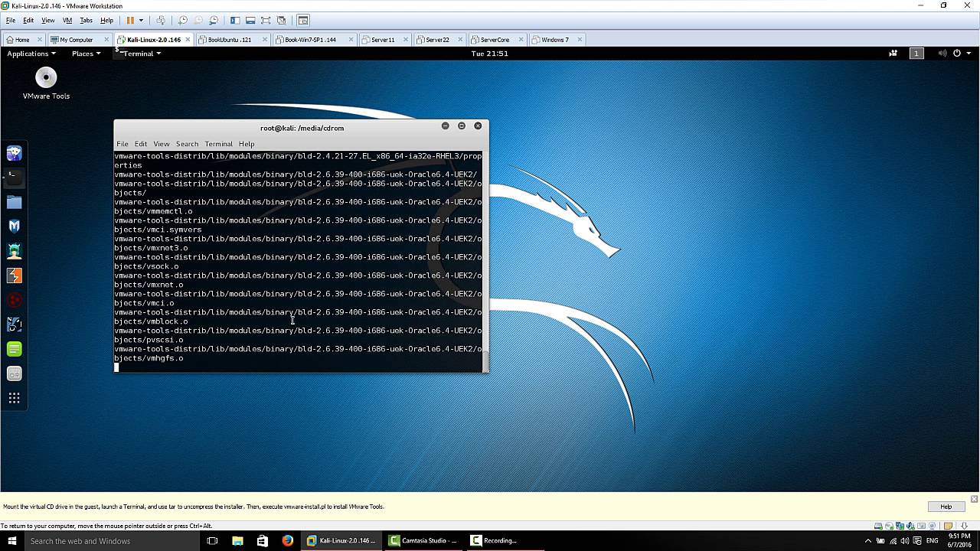Open the terminal's Terminal menu
Viewport: 980px width, 551px height.
tap(218, 144)
